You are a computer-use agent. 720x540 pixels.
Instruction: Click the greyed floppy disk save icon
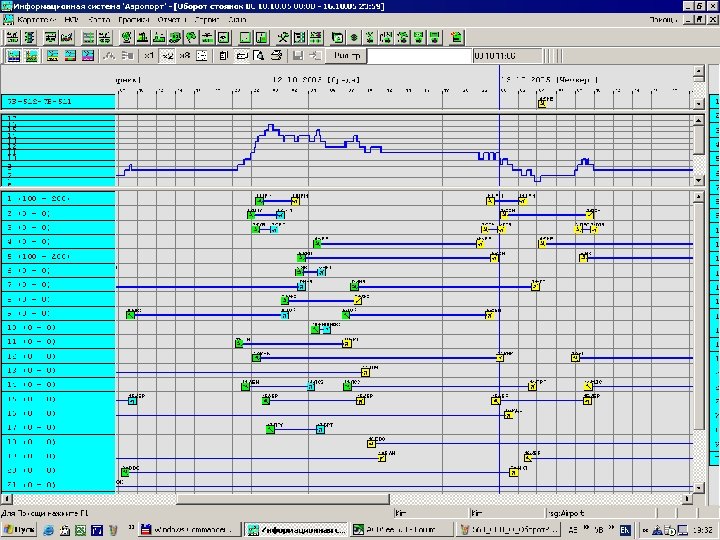tap(298, 56)
